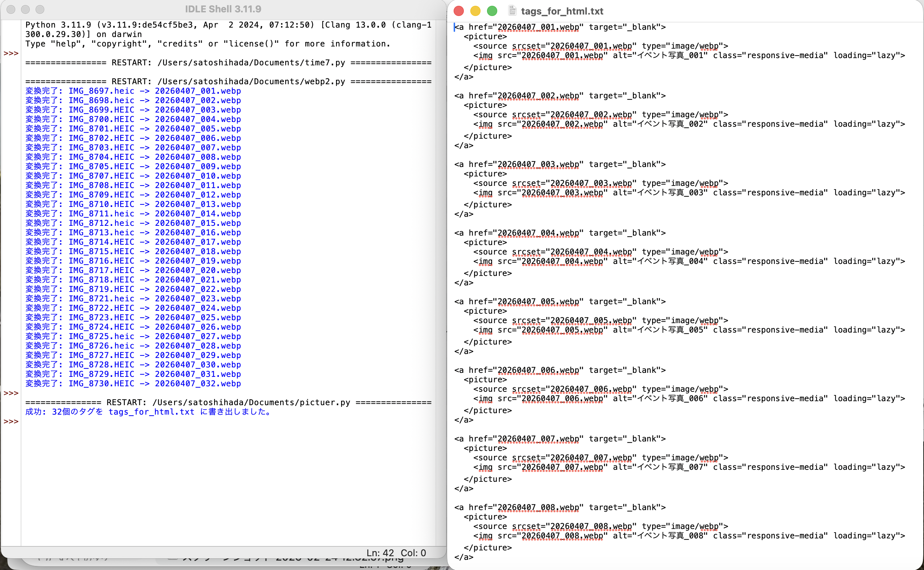Click the Ln: 42 Col: 0 status indicator
This screenshot has width=924, height=570.
pos(396,553)
